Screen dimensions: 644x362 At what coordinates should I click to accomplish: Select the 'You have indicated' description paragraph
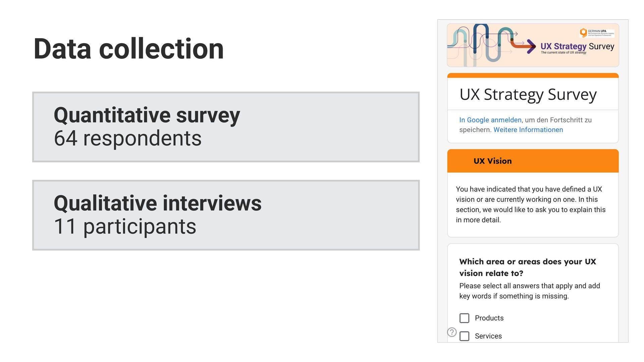[530, 204]
